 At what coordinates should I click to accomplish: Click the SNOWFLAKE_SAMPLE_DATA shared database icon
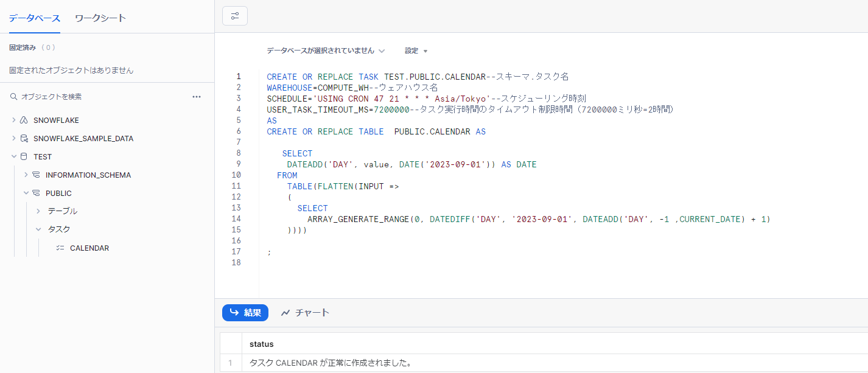pyautogui.click(x=24, y=139)
